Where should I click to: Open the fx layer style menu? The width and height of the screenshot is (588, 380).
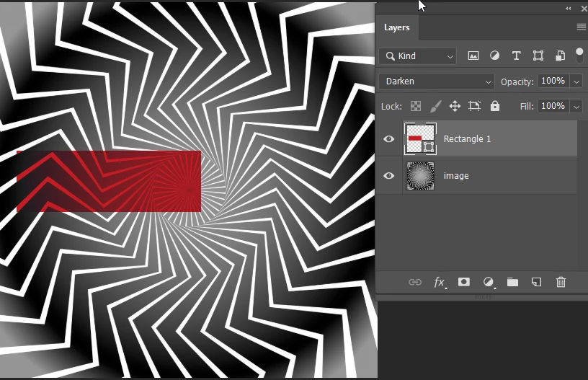pos(440,282)
